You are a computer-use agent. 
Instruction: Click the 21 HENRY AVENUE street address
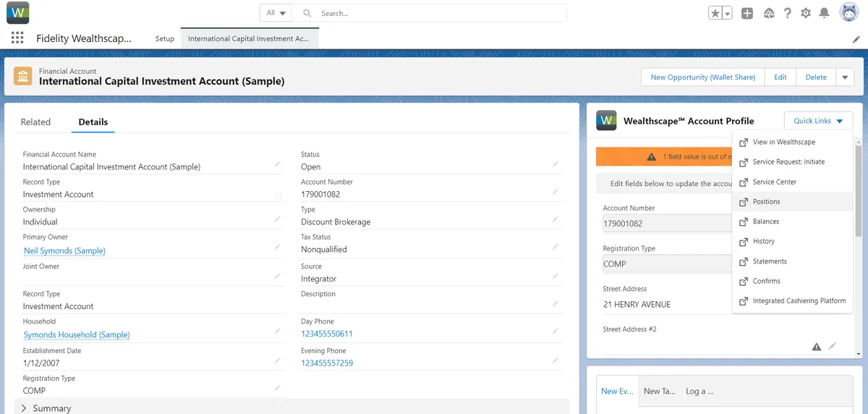(x=637, y=305)
